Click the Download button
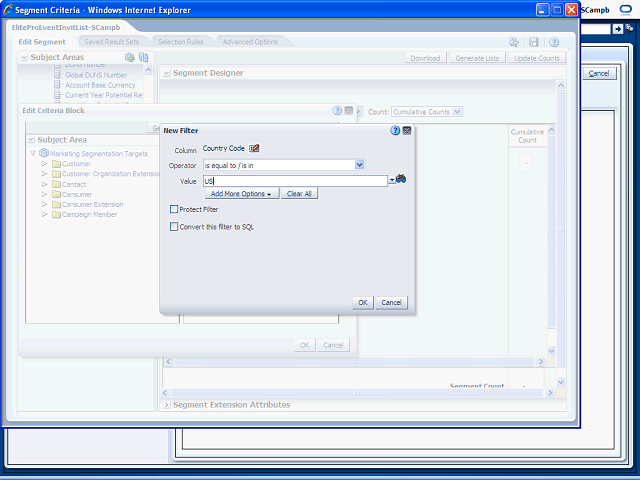This screenshot has width=640, height=480. point(425,58)
